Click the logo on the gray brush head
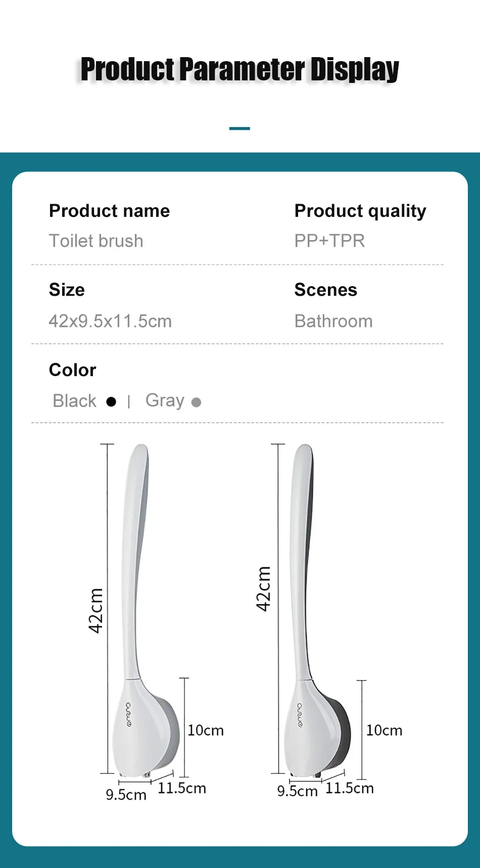The height and width of the screenshot is (868, 480). tap(129, 714)
